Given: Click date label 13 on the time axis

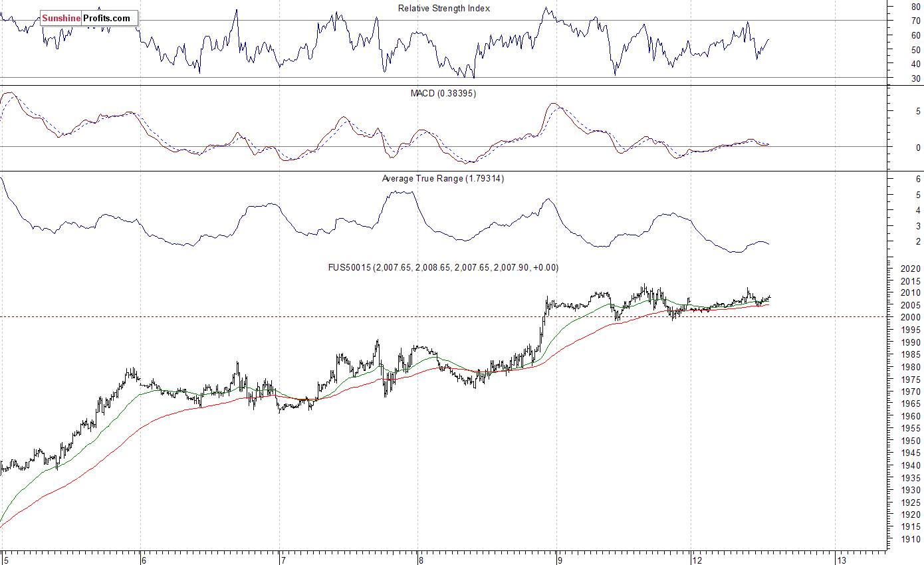Looking at the screenshot, I should pos(841,560).
